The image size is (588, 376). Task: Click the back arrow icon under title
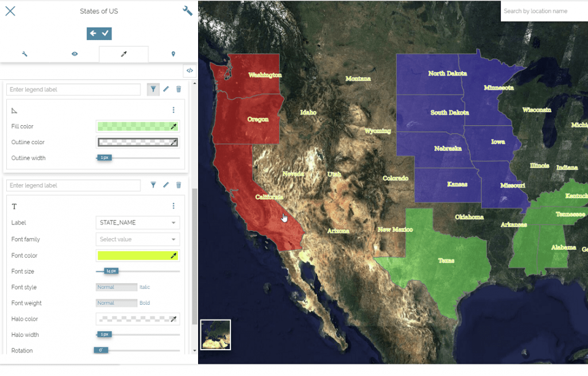click(93, 33)
